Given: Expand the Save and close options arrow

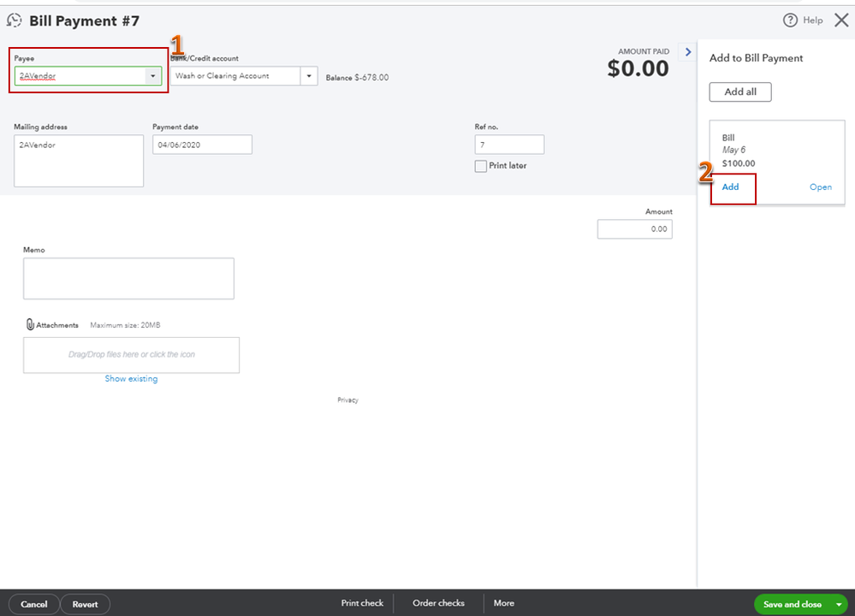Looking at the screenshot, I should tap(839, 604).
